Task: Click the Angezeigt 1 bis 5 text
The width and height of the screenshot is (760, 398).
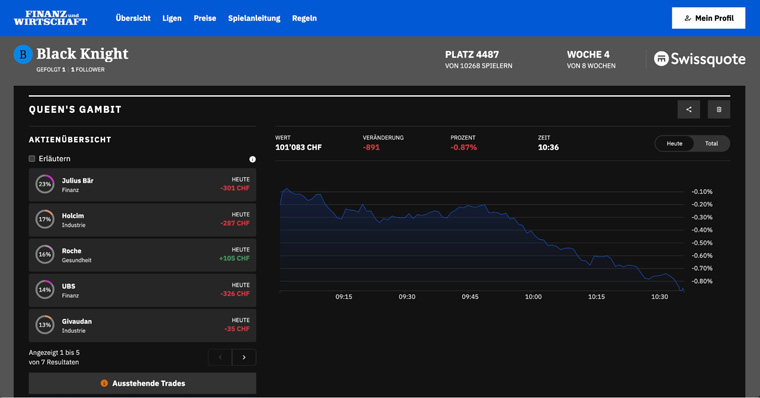Action: 54,352
